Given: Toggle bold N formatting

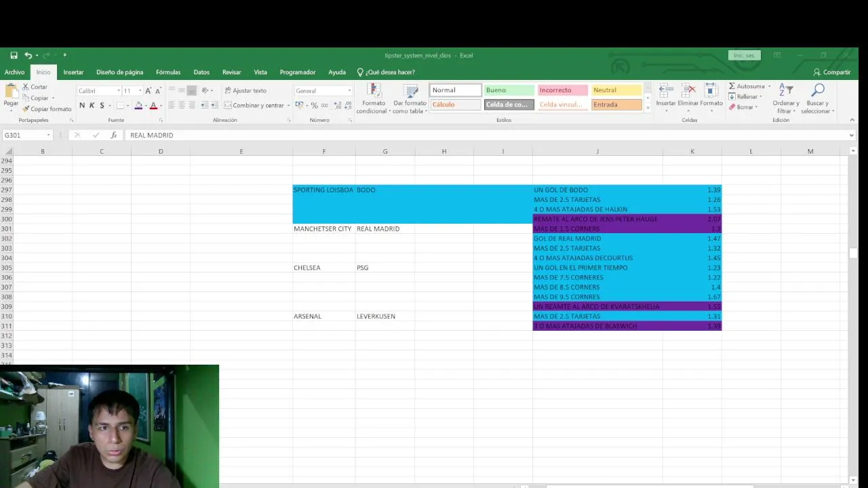Looking at the screenshot, I should coord(82,106).
